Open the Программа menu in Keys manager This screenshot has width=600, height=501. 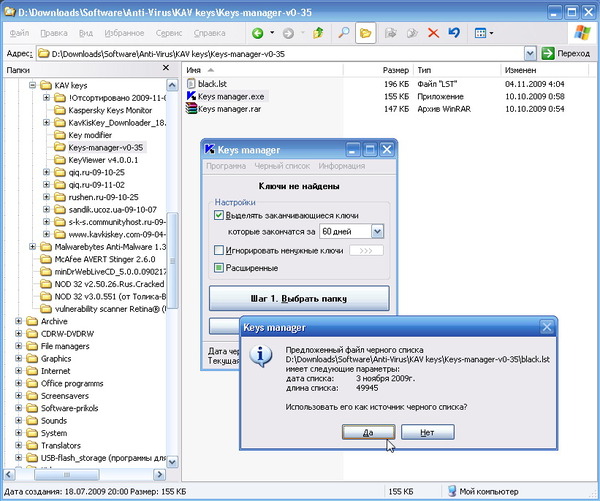click(226, 166)
